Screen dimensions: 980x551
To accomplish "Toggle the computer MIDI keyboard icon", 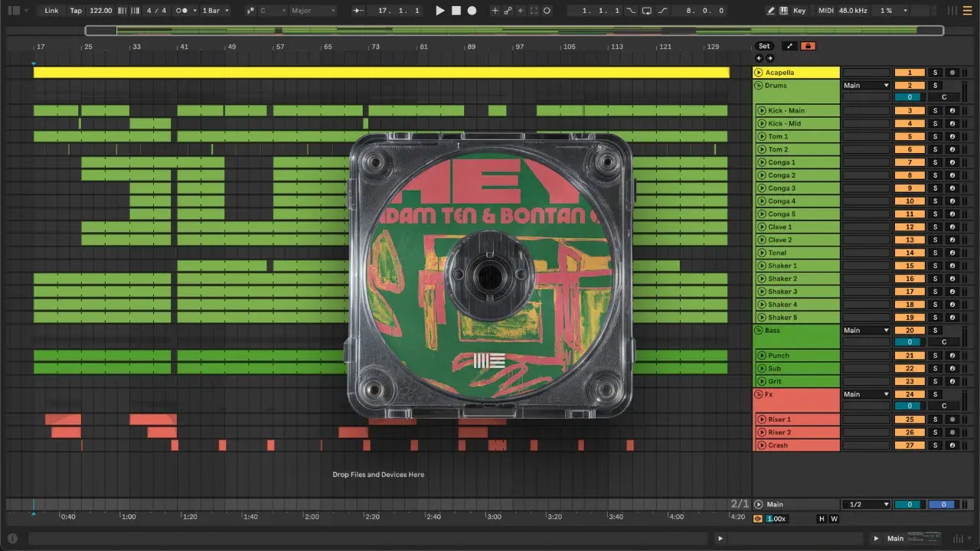I will 784,11.
